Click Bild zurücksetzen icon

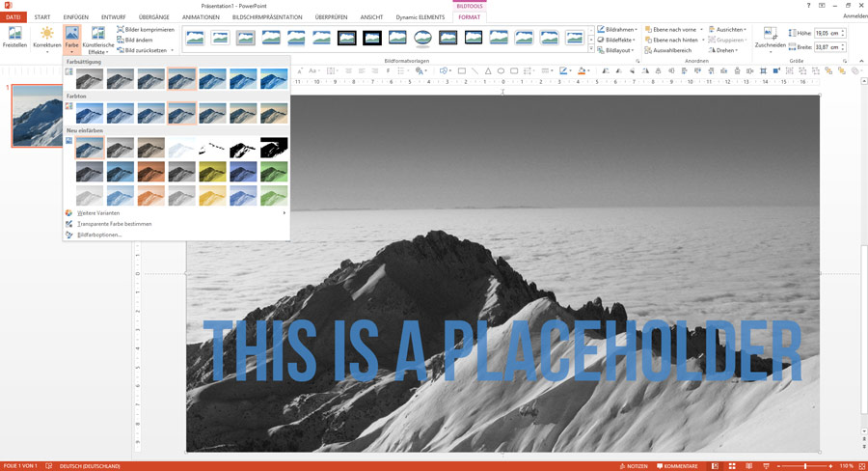121,50
